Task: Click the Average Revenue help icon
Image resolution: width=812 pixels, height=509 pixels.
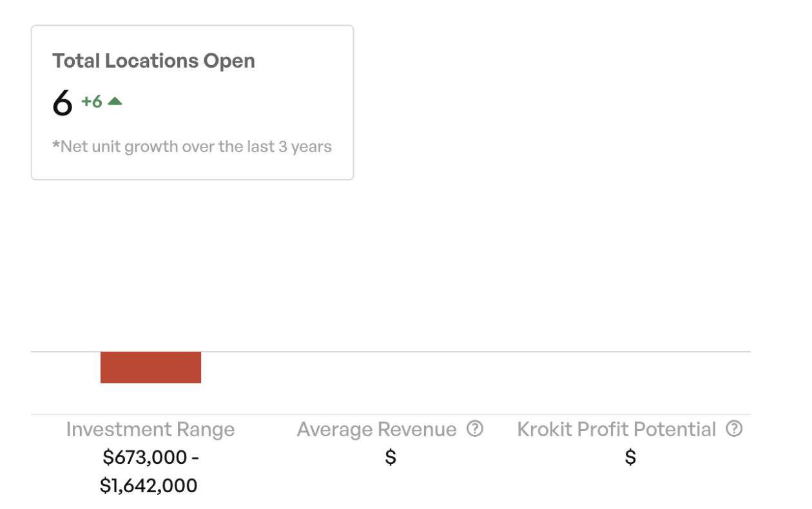Action: coord(475,429)
